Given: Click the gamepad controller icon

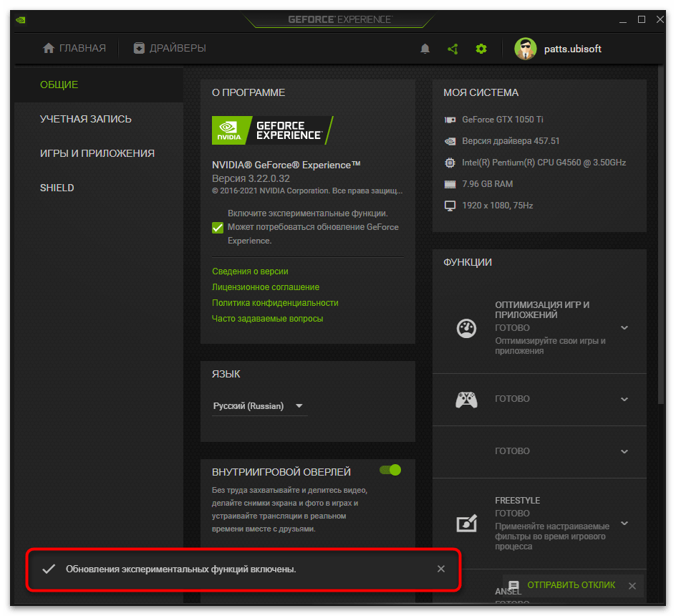Looking at the screenshot, I should [x=466, y=399].
